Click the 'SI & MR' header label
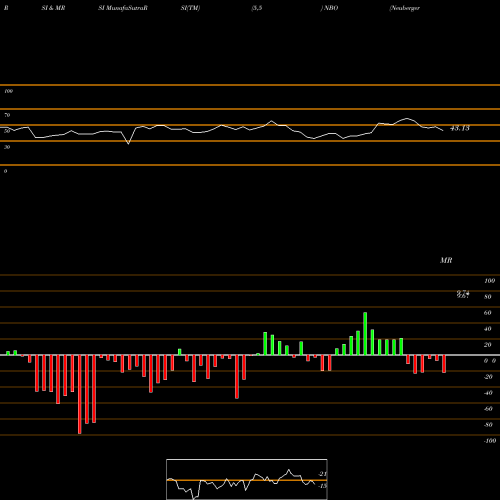The height and width of the screenshot is (500, 500). (x=53, y=8)
